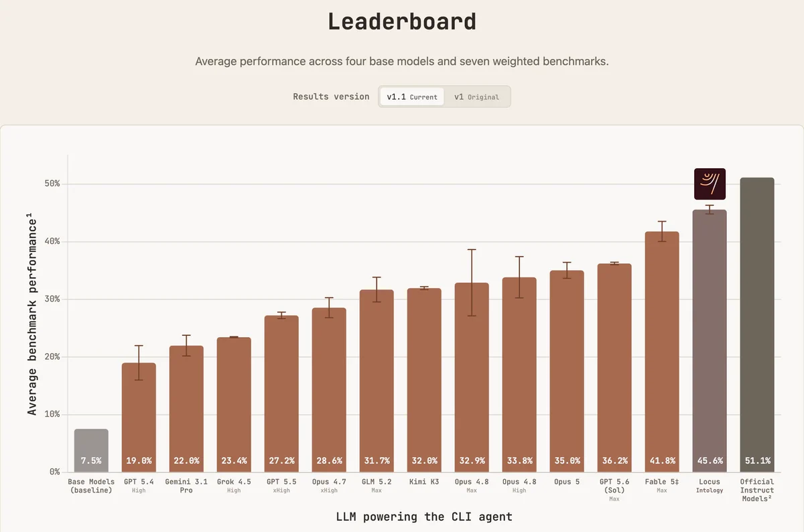This screenshot has height=532, width=804.
Task: Click the Official Instruct Models bar
Action: (x=757, y=325)
